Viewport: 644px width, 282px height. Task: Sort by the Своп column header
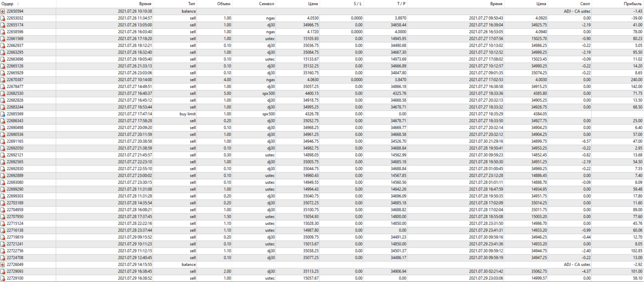coord(585,3)
